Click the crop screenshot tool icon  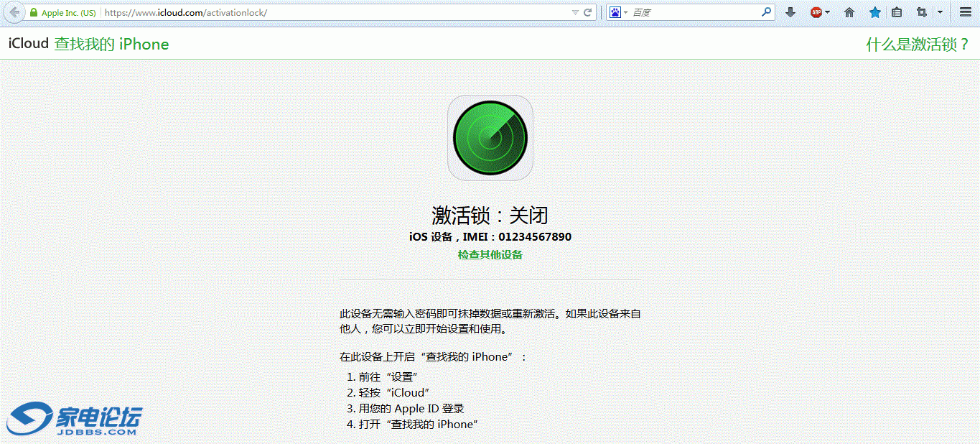coord(922,12)
